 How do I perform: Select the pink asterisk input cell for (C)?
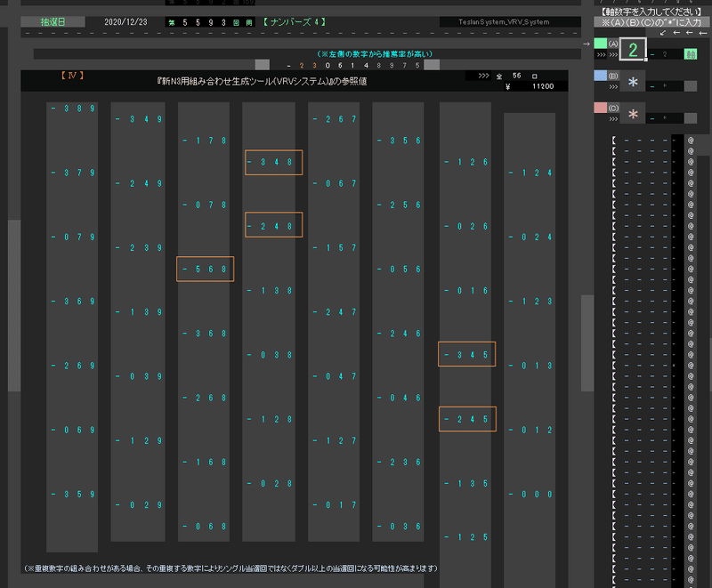633,114
